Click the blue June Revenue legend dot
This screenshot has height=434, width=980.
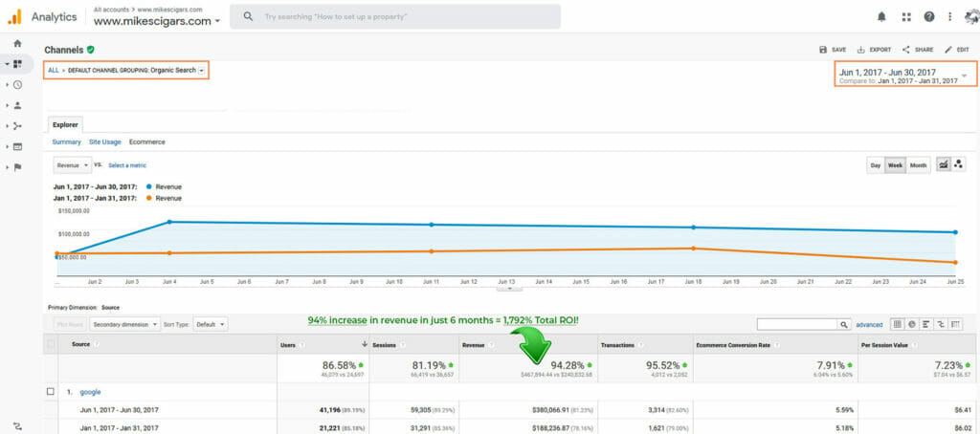147,186
